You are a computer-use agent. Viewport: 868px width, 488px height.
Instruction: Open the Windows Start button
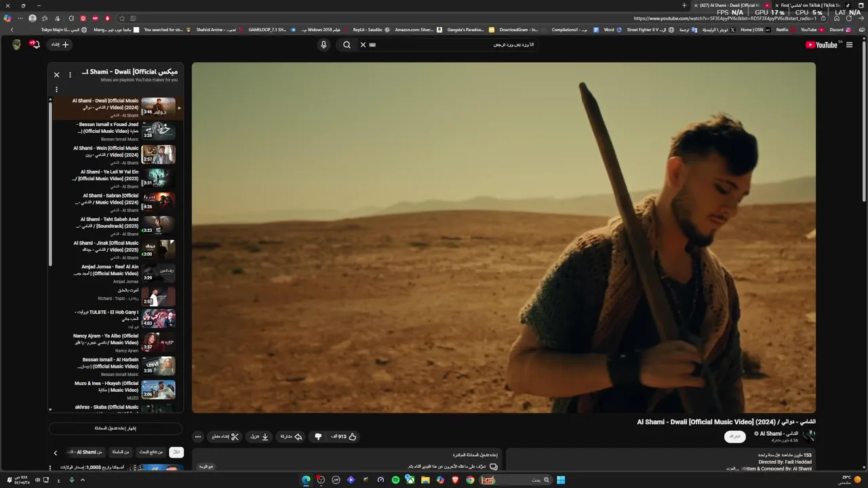(561, 480)
